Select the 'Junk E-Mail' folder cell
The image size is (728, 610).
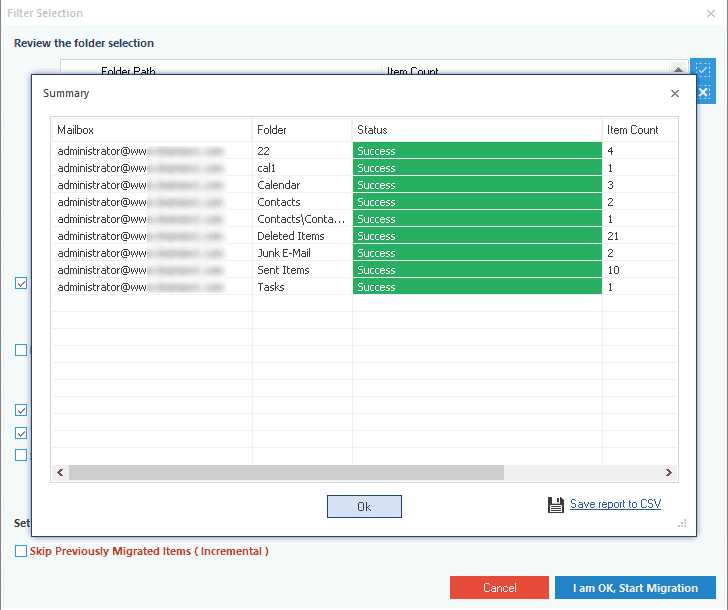click(x=302, y=253)
